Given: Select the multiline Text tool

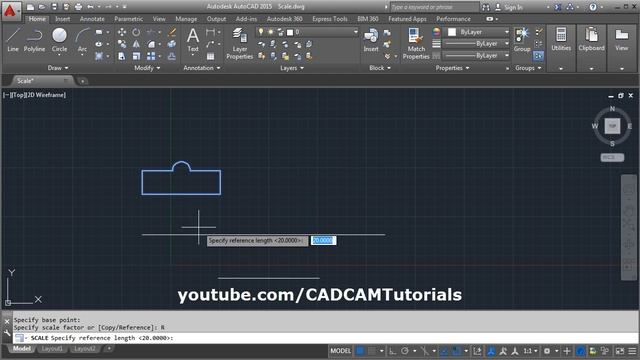Looking at the screenshot, I should tap(193, 40).
